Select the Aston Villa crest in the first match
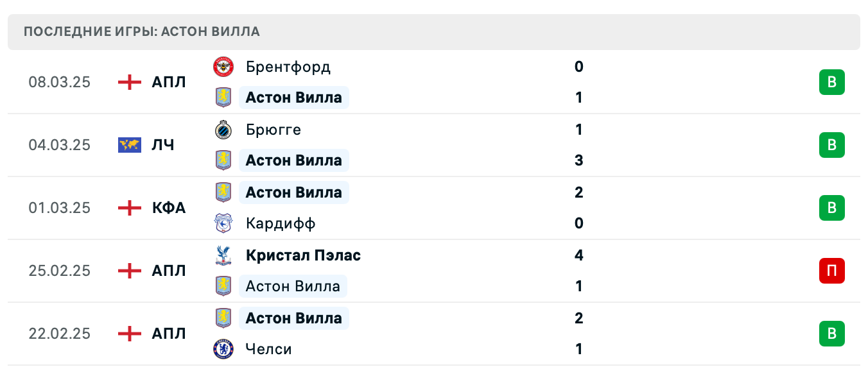868x376 pixels. [223, 98]
